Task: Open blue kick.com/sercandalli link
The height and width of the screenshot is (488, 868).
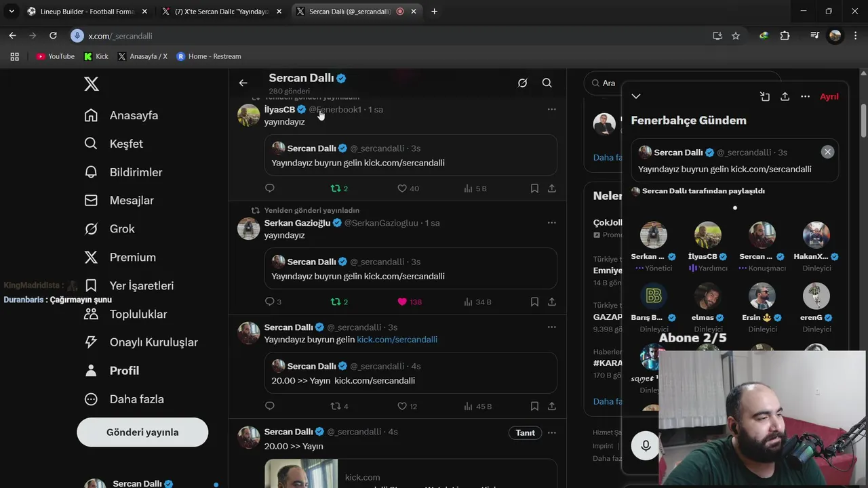Action: [397, 340]
